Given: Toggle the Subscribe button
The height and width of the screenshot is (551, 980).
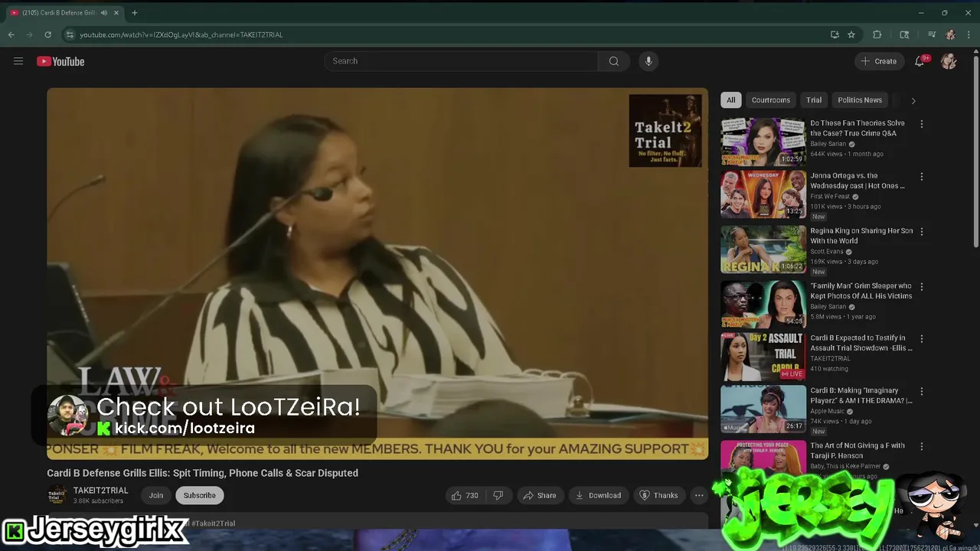Looking at the screenshot, I should 199,495.
